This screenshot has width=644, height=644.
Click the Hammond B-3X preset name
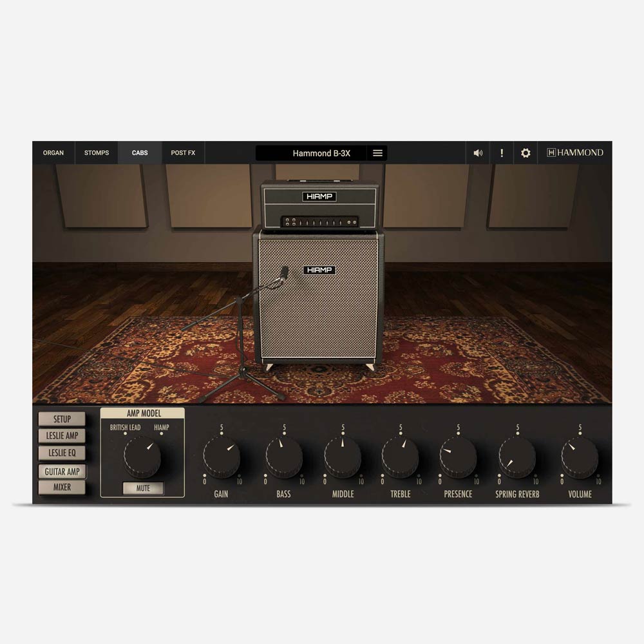[312, 153]
